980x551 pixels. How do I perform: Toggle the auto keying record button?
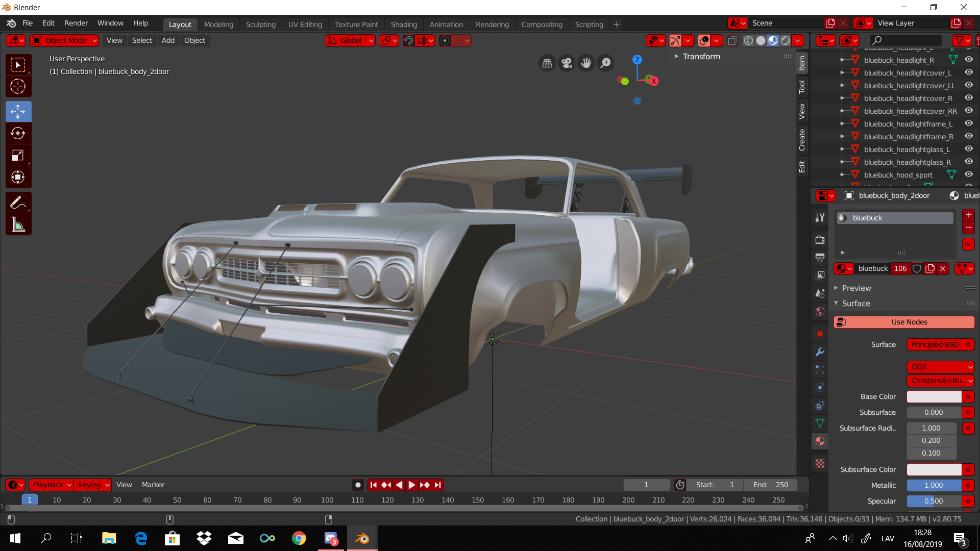(x=358, y=485)
